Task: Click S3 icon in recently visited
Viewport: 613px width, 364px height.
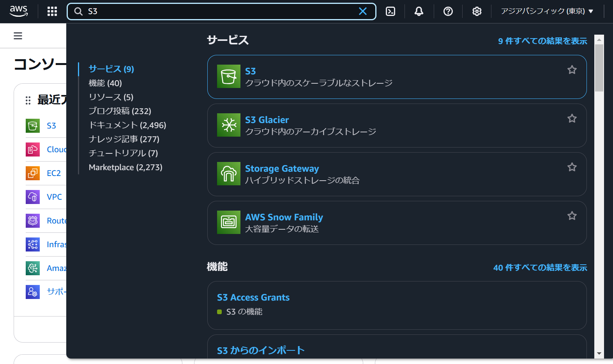Action: [x=33, y=126]
